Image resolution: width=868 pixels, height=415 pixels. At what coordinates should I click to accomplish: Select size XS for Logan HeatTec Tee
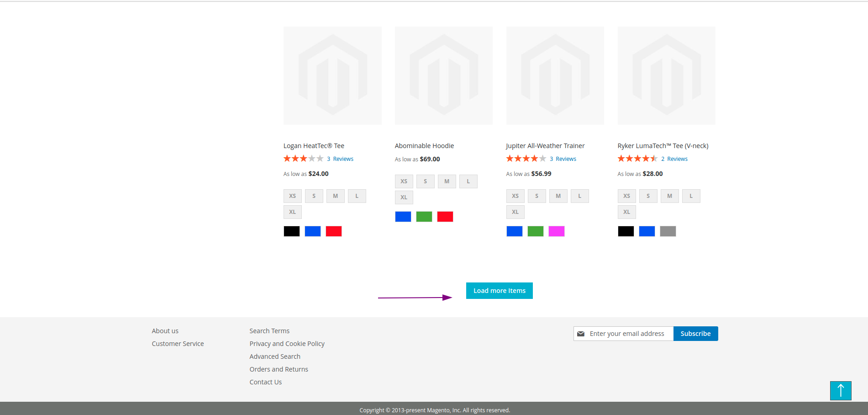293,196
